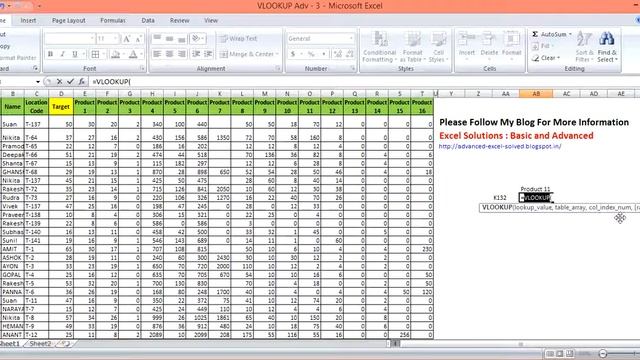This screenshot has height=360, width=640.
Task: Toggle Italic formatting button
Action: 62,54
